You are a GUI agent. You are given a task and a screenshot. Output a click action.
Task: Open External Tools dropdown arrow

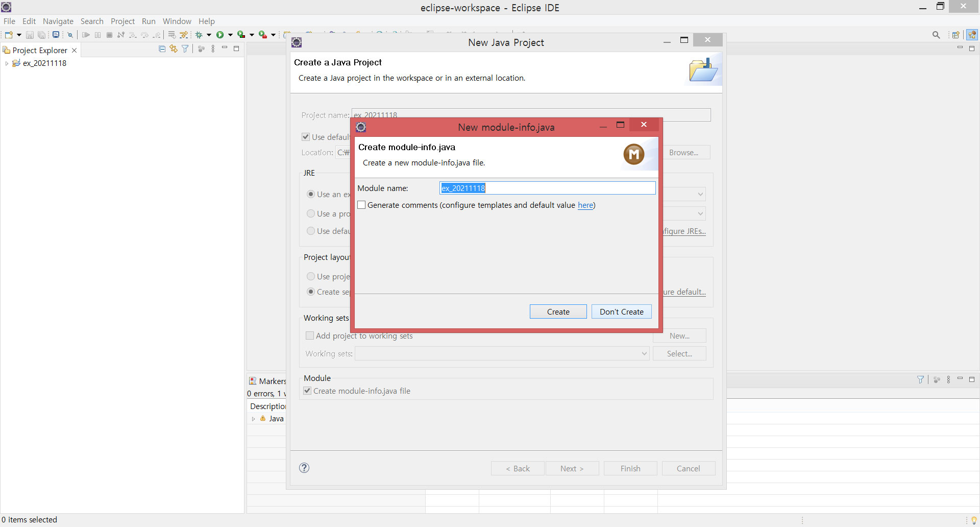point(273,35)
